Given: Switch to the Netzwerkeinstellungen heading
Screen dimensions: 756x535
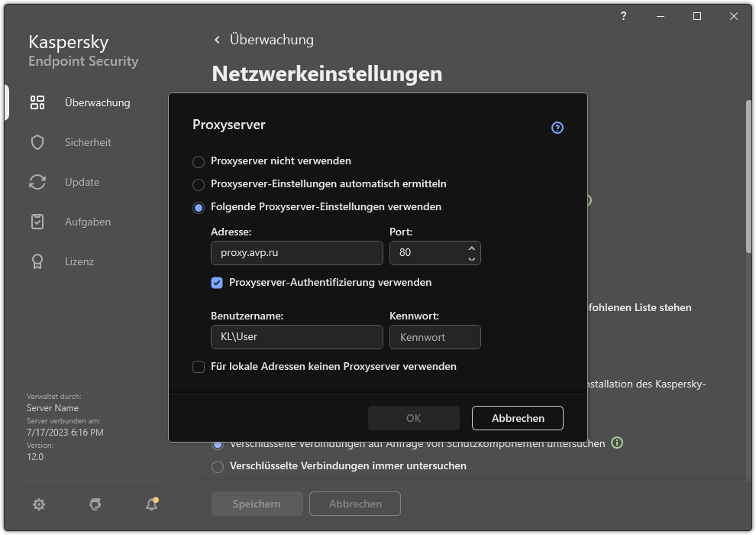Looking at the screenshot, I should click(327, 73).
